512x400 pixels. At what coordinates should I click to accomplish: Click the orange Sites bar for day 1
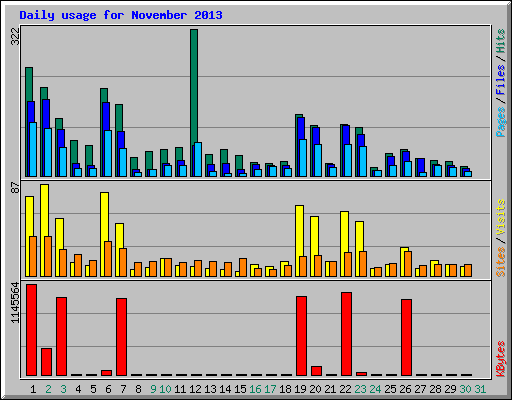click(x=33, y=256)
